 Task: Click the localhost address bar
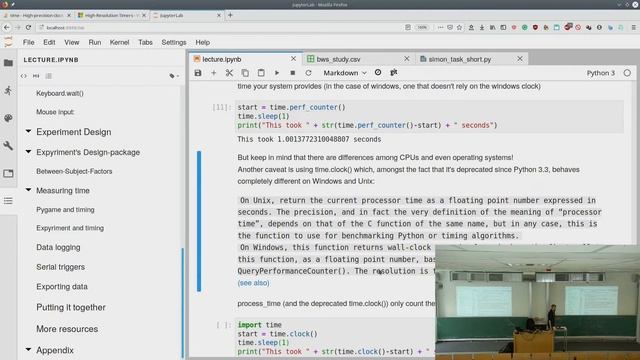point(220,27)
